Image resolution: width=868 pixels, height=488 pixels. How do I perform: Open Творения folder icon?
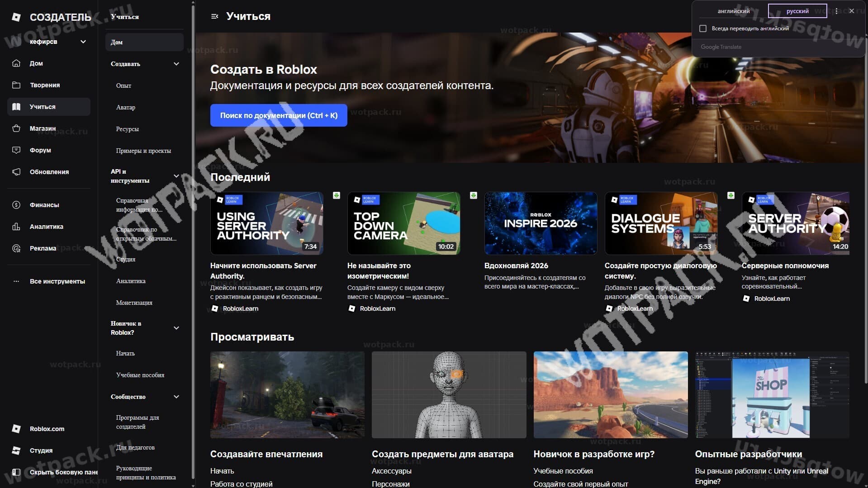[16, 85]
